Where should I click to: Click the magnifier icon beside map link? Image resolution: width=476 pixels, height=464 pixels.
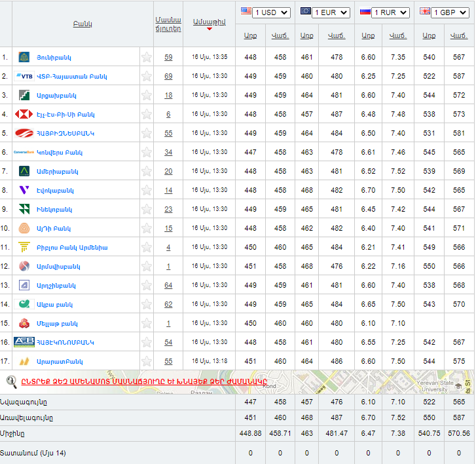coord(12,382)
